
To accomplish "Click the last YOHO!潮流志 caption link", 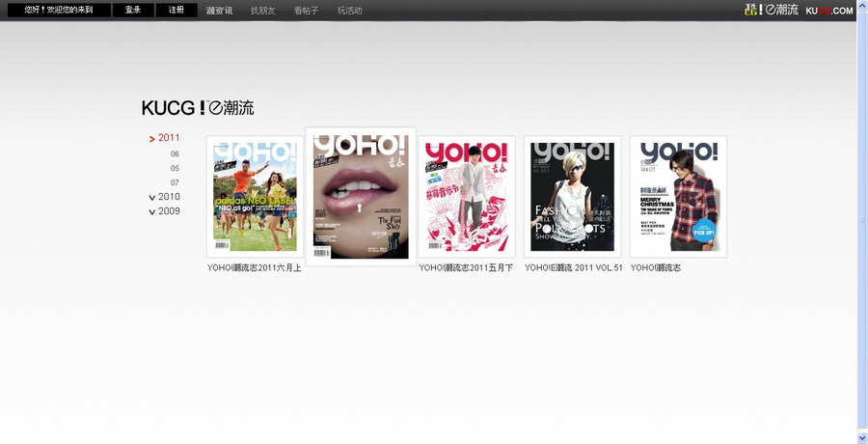I will tap(656, 268).
